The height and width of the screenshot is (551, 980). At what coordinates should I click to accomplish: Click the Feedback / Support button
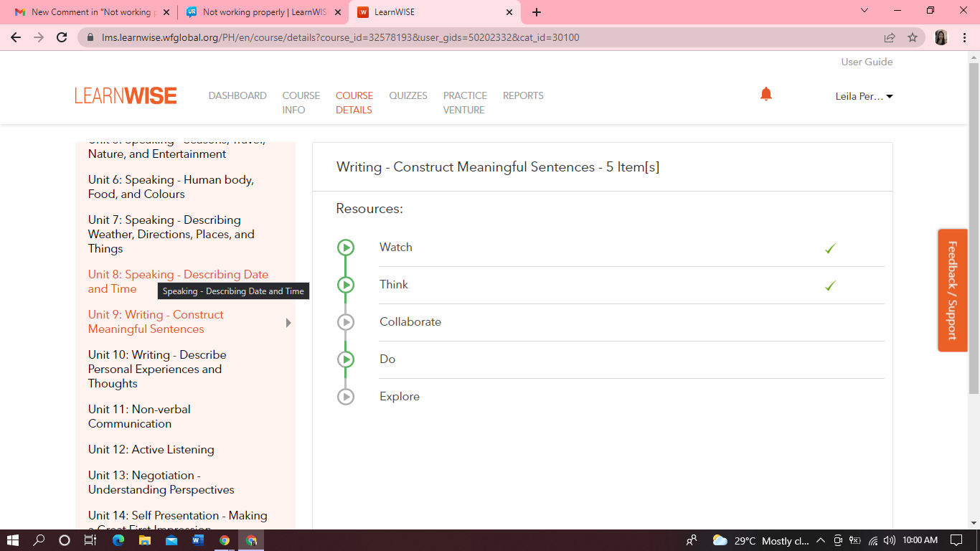pos(952,290)
